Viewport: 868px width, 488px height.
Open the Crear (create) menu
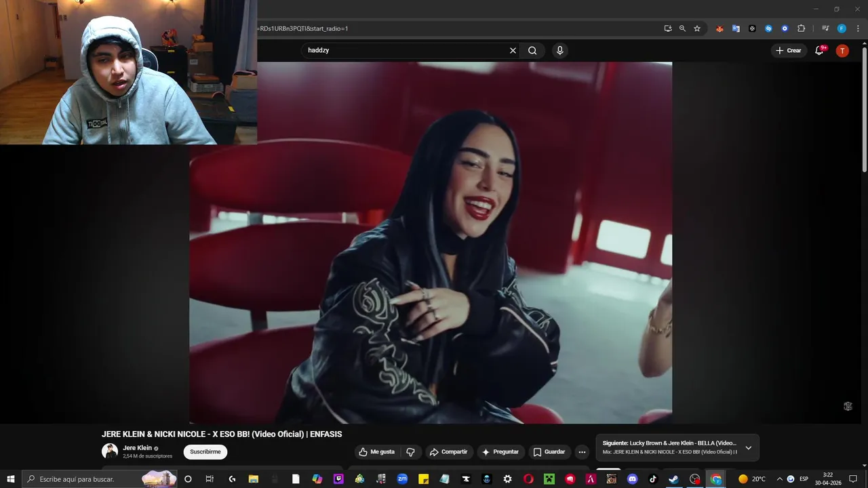[x=789, y=50]
